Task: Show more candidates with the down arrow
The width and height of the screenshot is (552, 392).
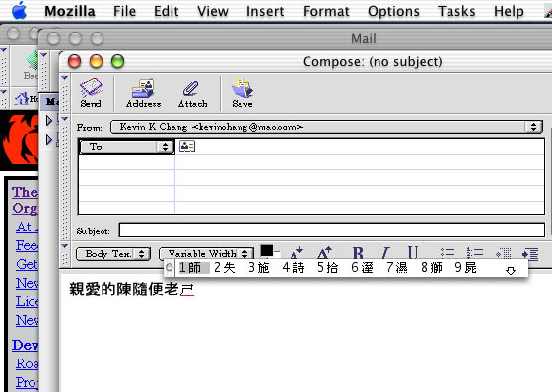Action: click(x=511, y=270)
